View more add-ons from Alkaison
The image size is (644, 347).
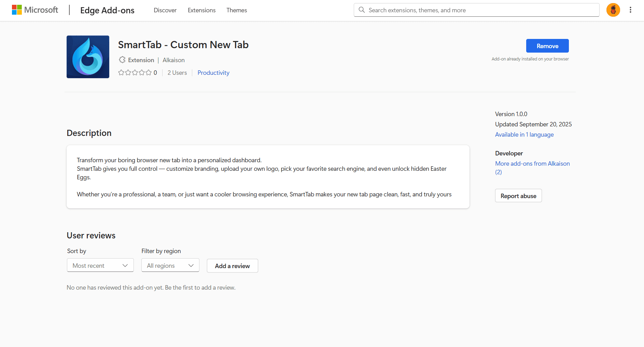pos(532,163)
